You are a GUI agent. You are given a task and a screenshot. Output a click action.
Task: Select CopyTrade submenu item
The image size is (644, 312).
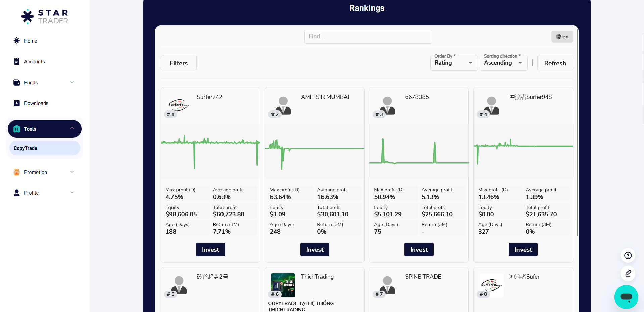[45, 148]
